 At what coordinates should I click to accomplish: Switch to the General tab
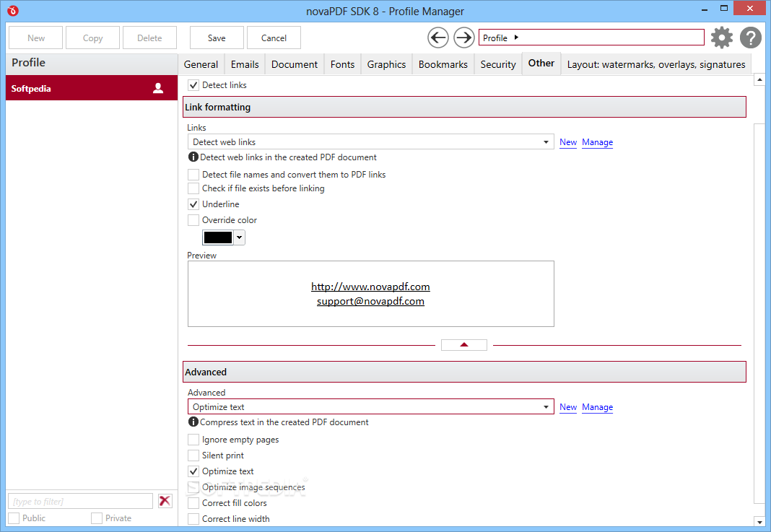click(x=201, y=64)
